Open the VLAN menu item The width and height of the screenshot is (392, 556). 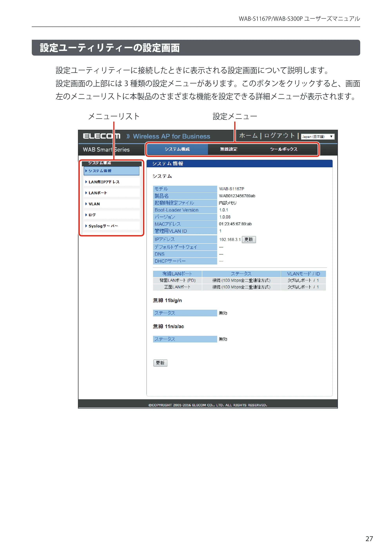[112, 204]
